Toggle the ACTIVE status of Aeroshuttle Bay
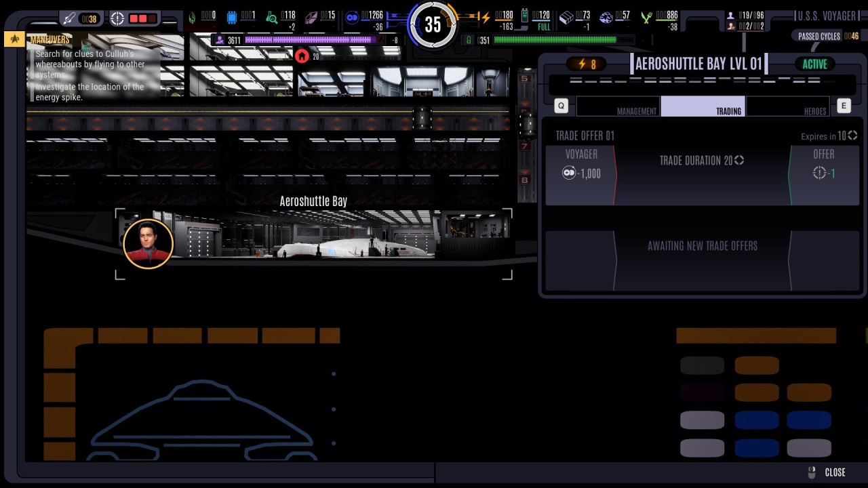 815,64
